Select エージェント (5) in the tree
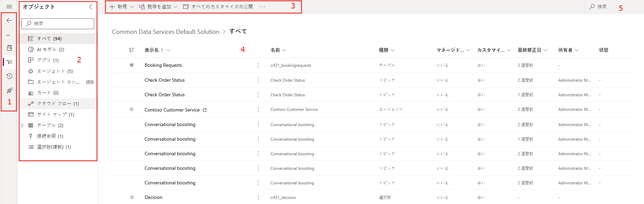This screenshot has width=644, height=204. [x=58, y=71]
